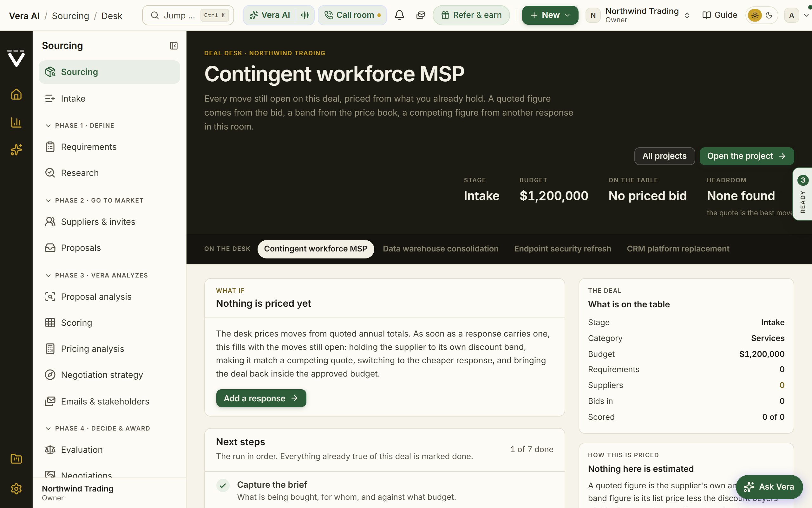The width and height of the screenshot is (812, 508).
Task: Click the Vera AI button in top bar
Action: 270,15
